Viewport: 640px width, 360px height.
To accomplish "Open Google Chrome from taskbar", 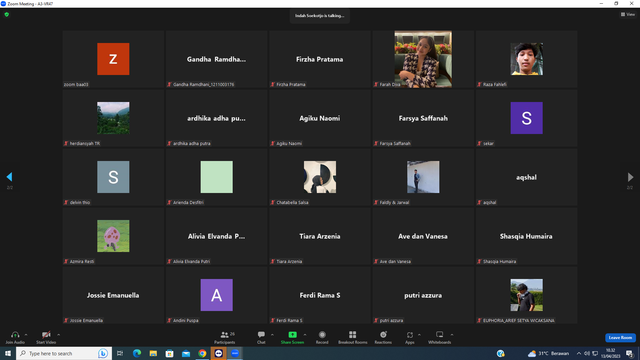I will (202, 353).
